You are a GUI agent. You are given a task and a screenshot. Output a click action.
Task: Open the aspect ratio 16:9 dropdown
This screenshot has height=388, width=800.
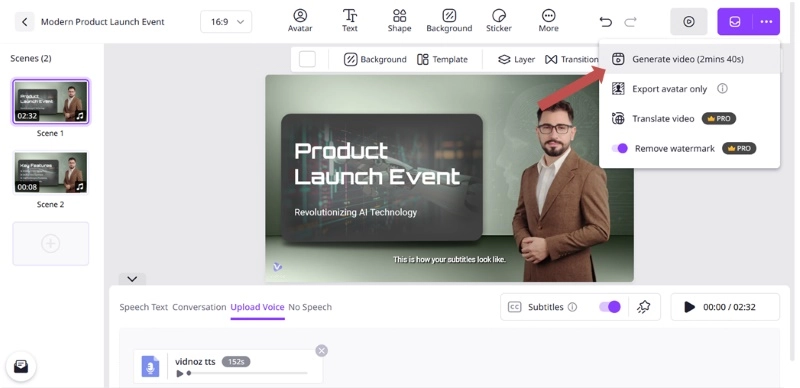(226, 22)
